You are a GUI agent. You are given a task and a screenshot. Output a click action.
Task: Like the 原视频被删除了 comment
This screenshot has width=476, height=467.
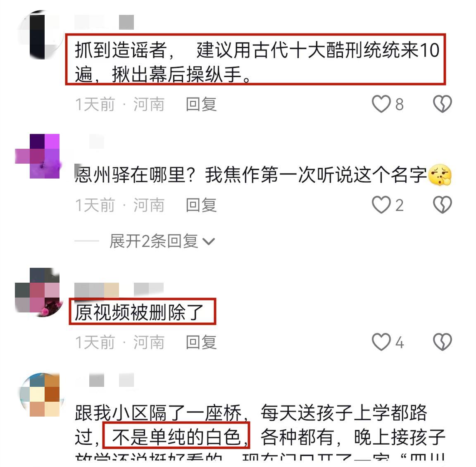(x=381, y=342)
